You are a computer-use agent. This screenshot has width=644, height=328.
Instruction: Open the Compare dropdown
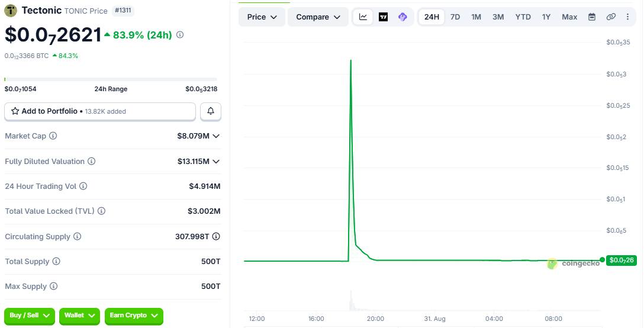pos(318,17)
